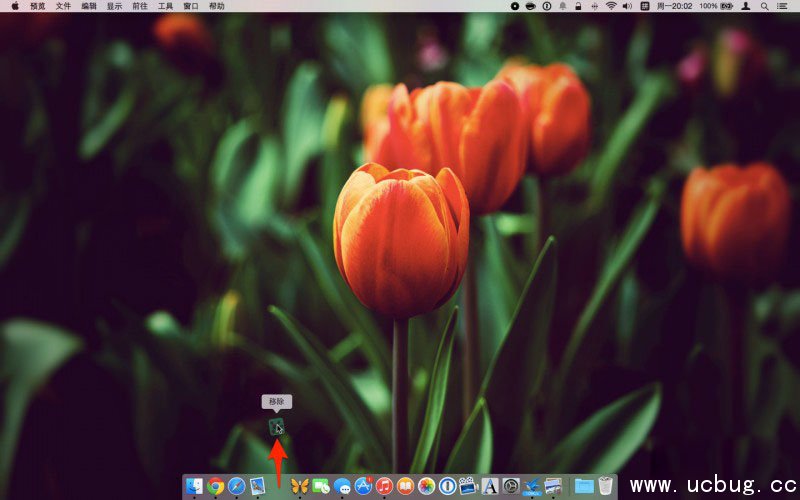Screen dimensions: 800x500
Task: Open the 显示 menu
Action: pyautogui.click(x=114, y=6)
